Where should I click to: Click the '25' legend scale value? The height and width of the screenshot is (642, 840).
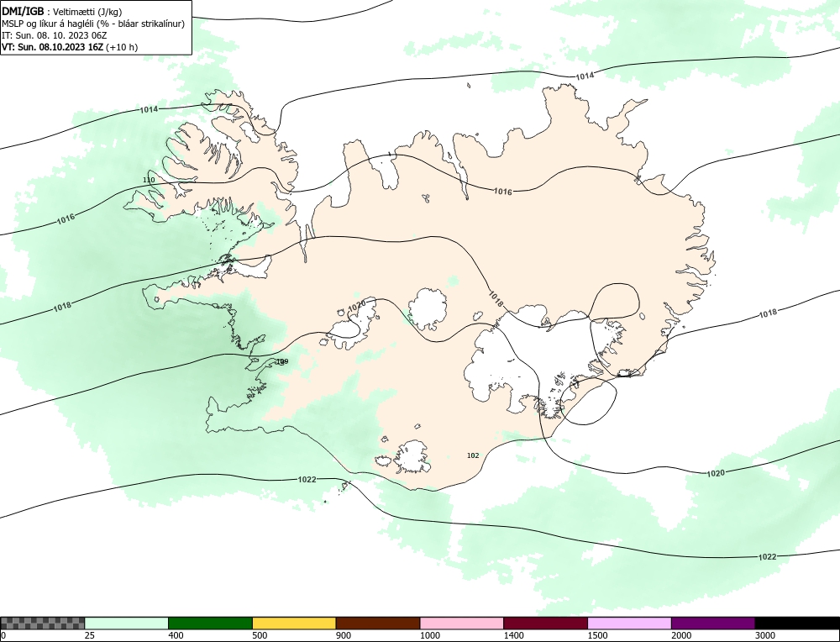90,635
